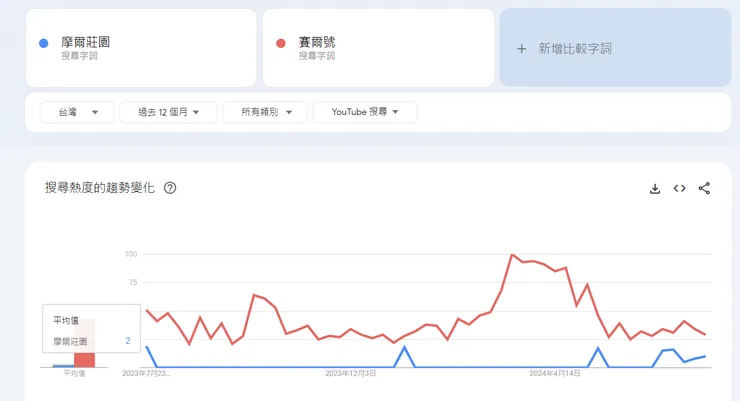Open the YouTube 搜尋 source dropdown
The width and height of the screenshot is (740, 401).
coord(364,112)
